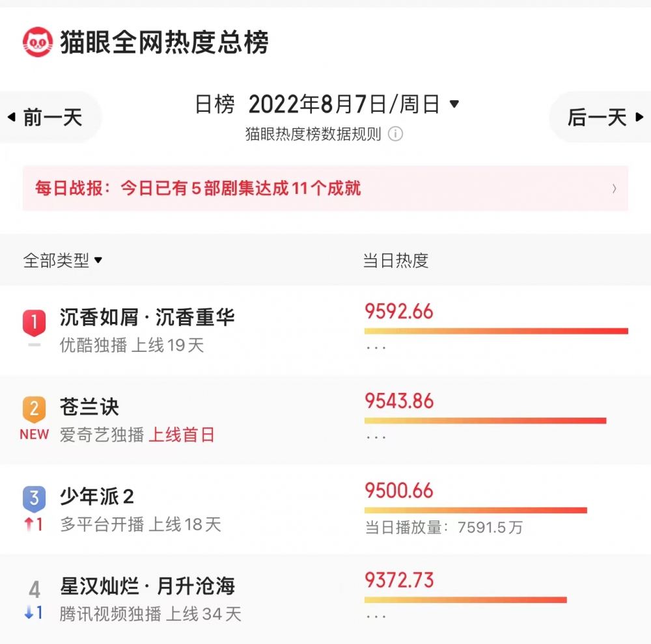Screen dimensions: 651x644
Task: Click the blue down-arrow rank change indicator
Action: 33,613
